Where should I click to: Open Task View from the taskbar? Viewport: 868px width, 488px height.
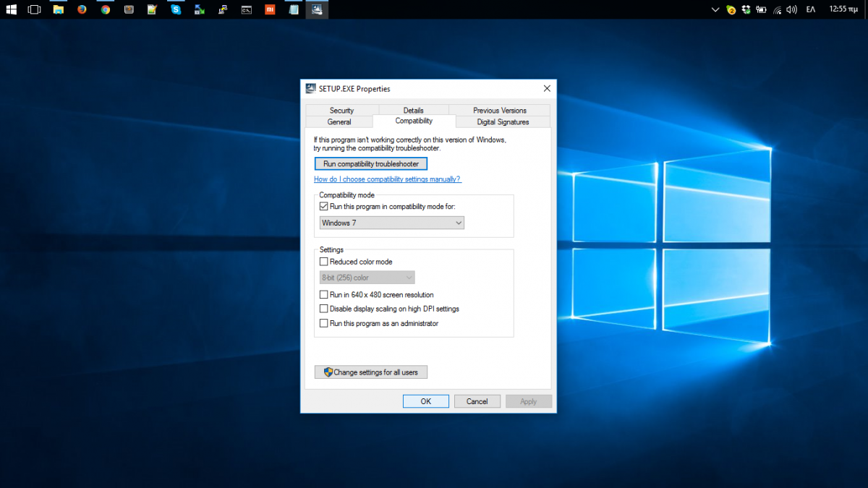pos(34,10)
